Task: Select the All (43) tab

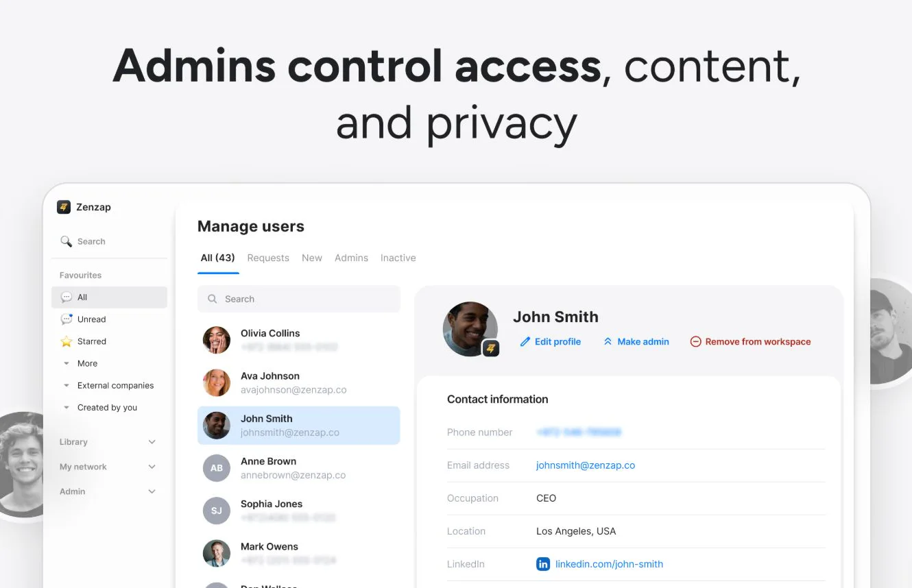Action: [x=218, y=258]
